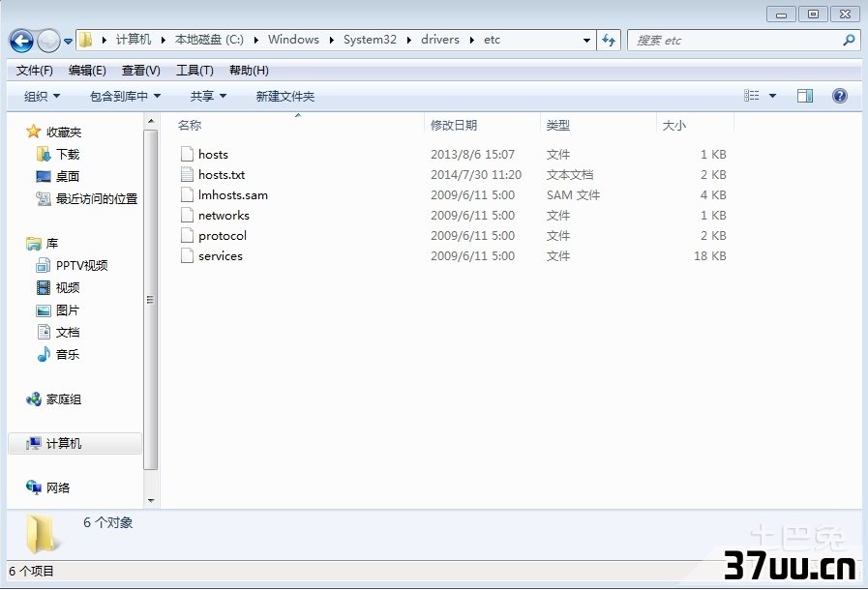Click the 2013/8/6 15:07 date cell
The height and width of the screenshot is (590, 868).
pos(472,154)
